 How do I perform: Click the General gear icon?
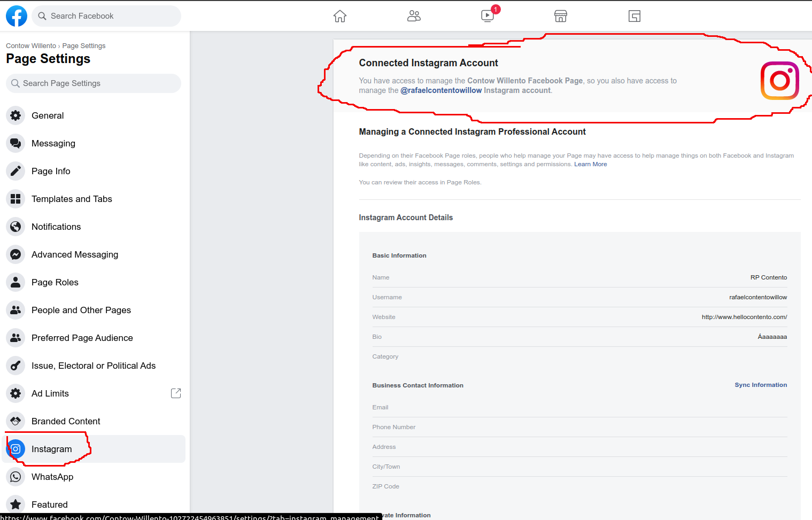click(16, 115)
